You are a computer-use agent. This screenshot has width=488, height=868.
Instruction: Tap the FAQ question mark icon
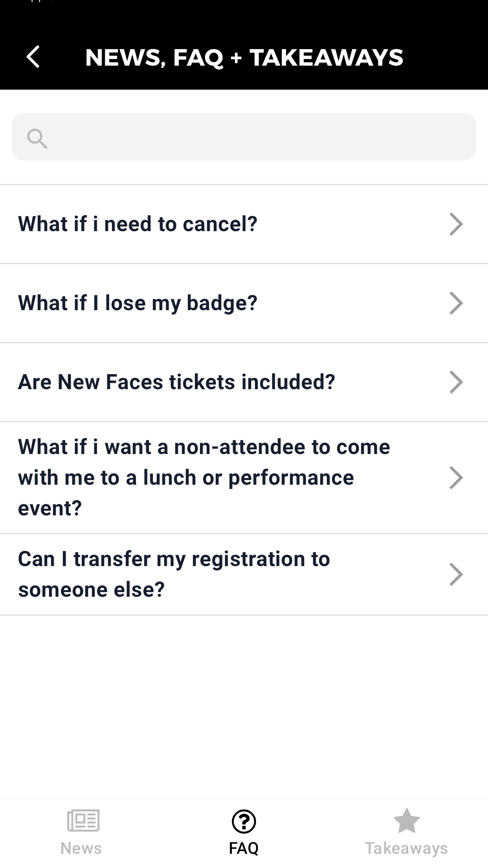pyautogui.click(x=244, y=821)
